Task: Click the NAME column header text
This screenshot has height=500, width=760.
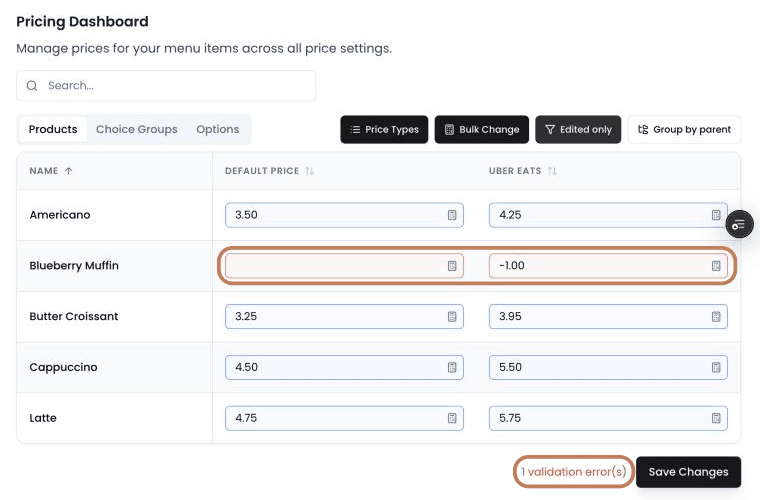Action: (x=44, y=171)
